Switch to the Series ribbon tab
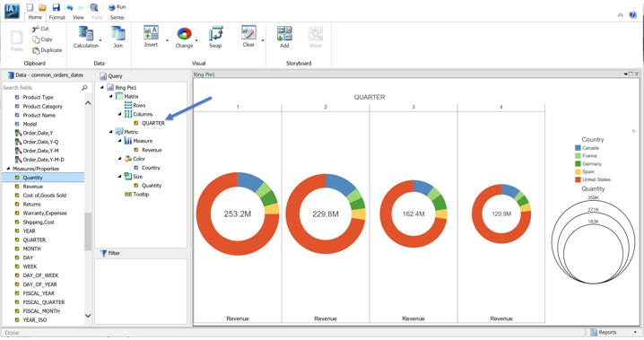Screen dimensions: 644x340 tap(117, 17)
